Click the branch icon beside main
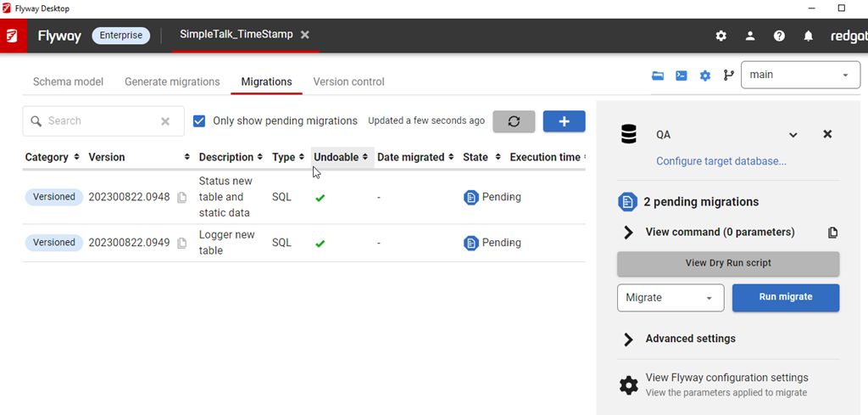 click(x=728, y=76)
